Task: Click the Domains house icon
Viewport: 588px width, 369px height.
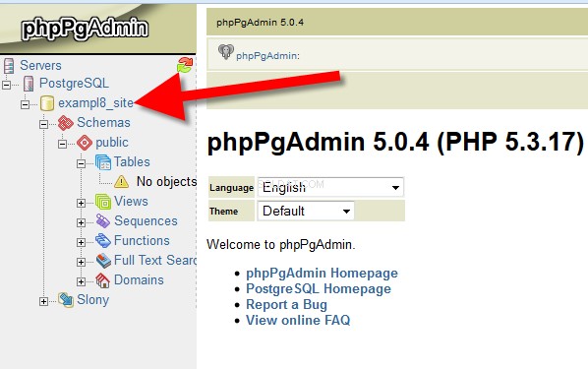Action: (102, 280)
